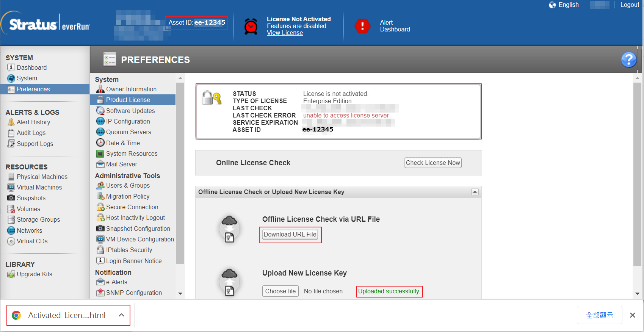This screenshot has height=332, width=644.
Task: Open the Activated_Licen download options chevron
Action: click(x=121, y=315)
